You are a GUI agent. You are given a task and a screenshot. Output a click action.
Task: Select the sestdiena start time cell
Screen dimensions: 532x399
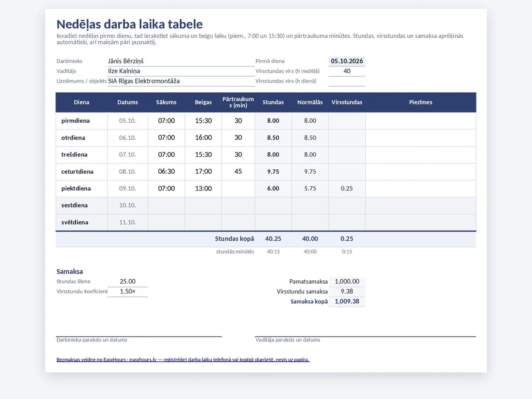[166, 205]
